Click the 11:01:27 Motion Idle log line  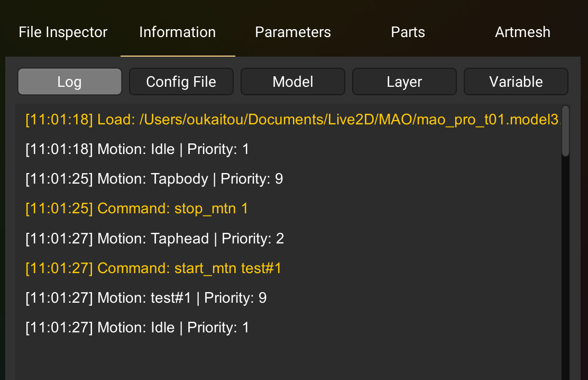(x=137, y=328)
